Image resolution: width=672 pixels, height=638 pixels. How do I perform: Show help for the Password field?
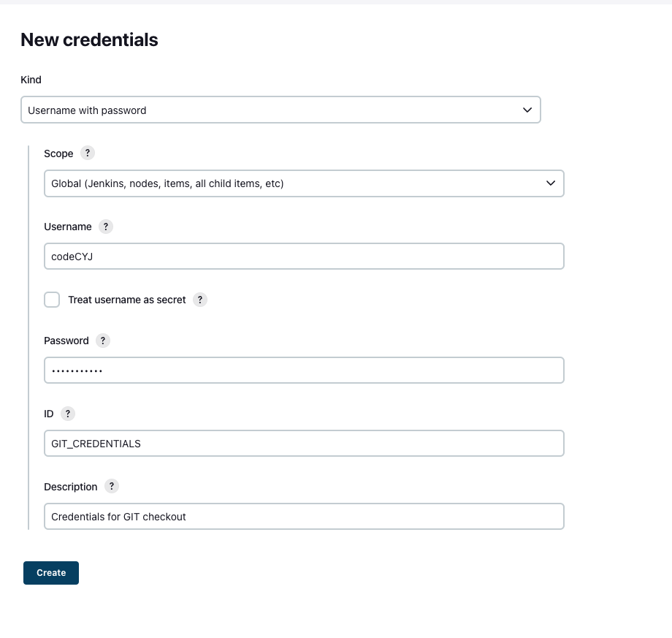pyautogui.click(x=103, y=341)
